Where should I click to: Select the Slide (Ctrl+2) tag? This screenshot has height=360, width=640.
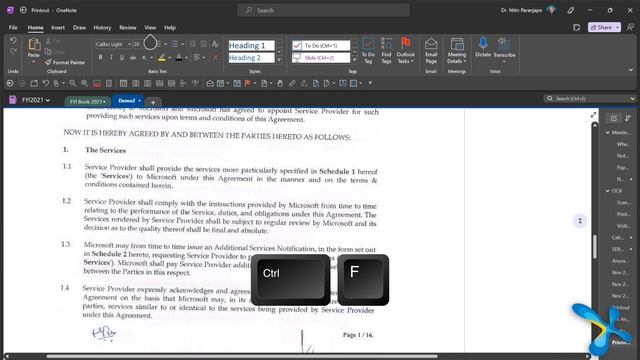click(321, 58)
